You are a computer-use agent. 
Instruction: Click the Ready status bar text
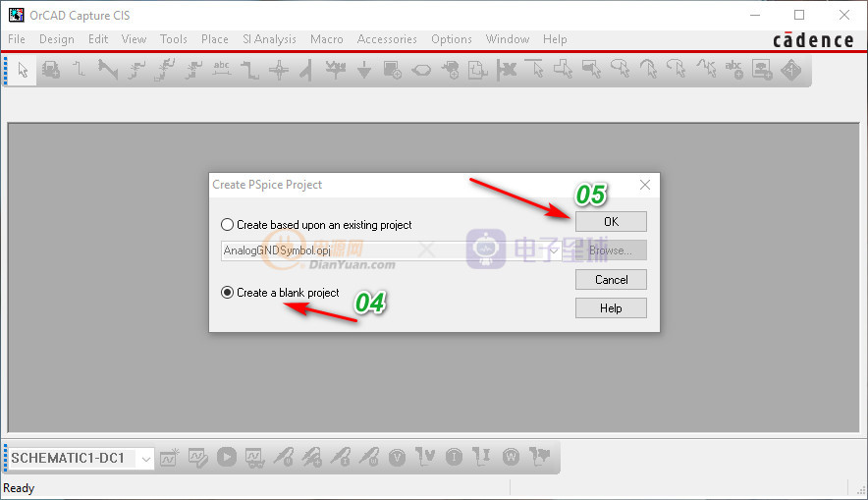click(x=19, y=488)
